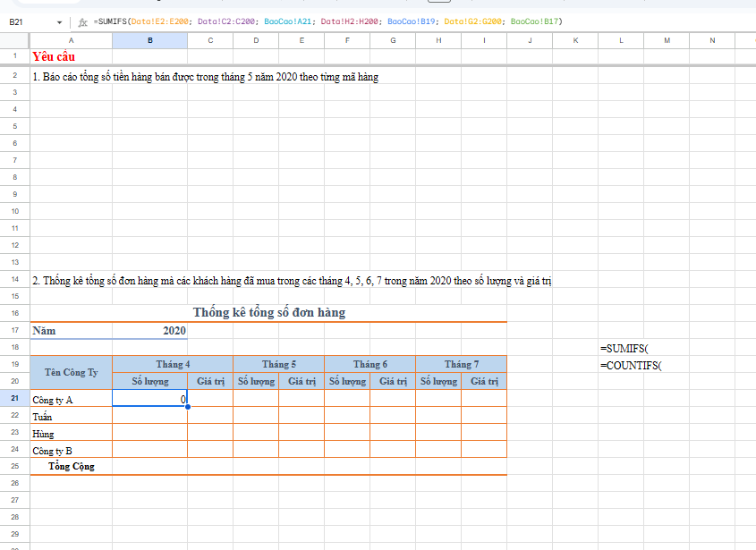Click the 'Tháng 6' header cell
This screenshot has height=550, width=756.
[370, 364]
